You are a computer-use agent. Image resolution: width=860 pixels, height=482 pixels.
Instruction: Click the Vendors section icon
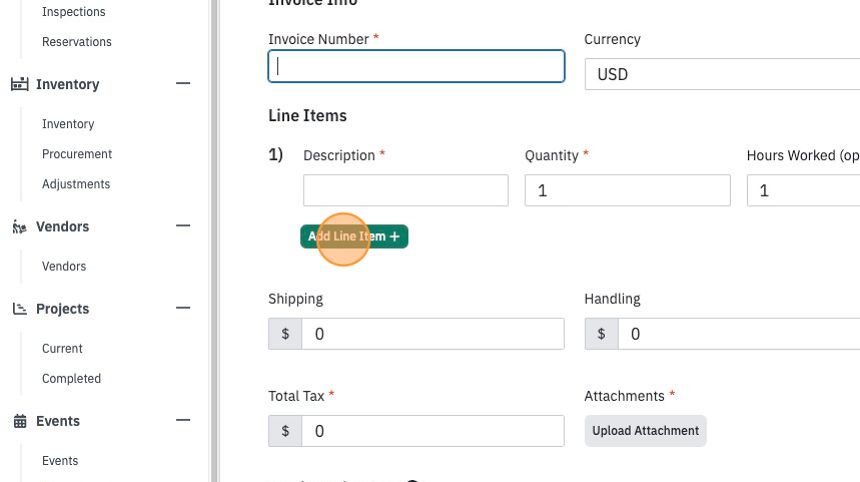(20, 226)
